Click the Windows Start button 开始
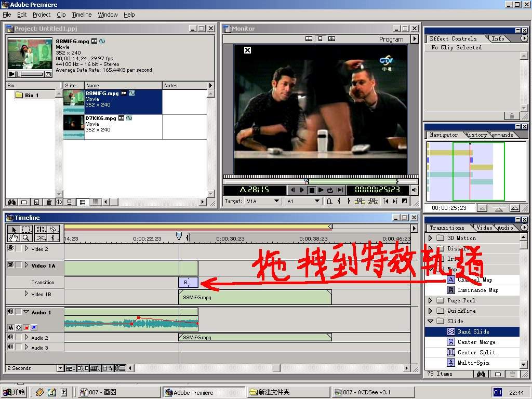532x399 pixels. [14, 392]
